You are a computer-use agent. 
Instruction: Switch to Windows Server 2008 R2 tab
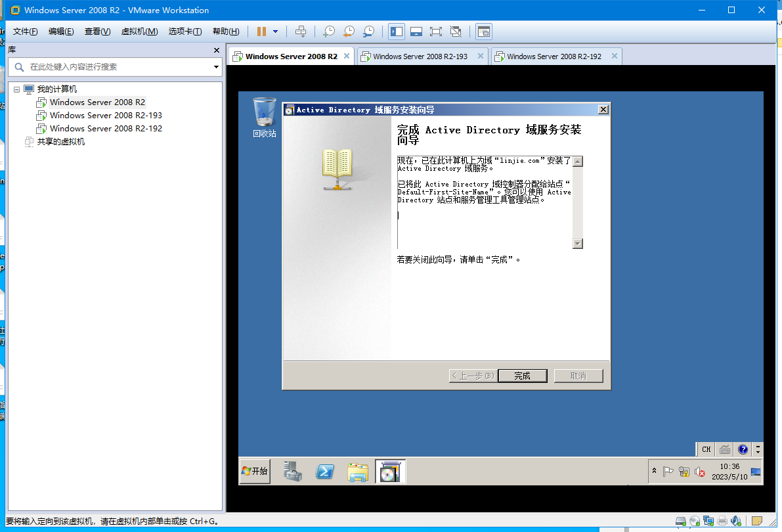click(292, 56)
